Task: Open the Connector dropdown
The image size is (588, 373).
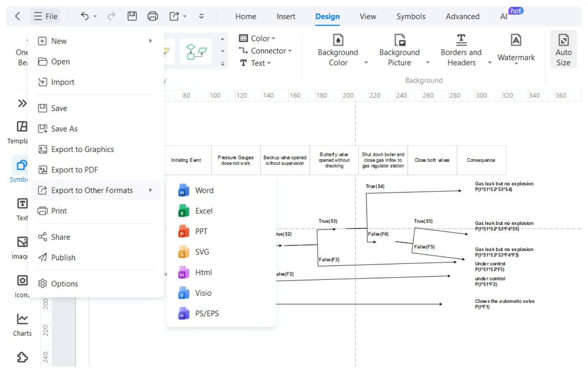Action: click(265, 51)
